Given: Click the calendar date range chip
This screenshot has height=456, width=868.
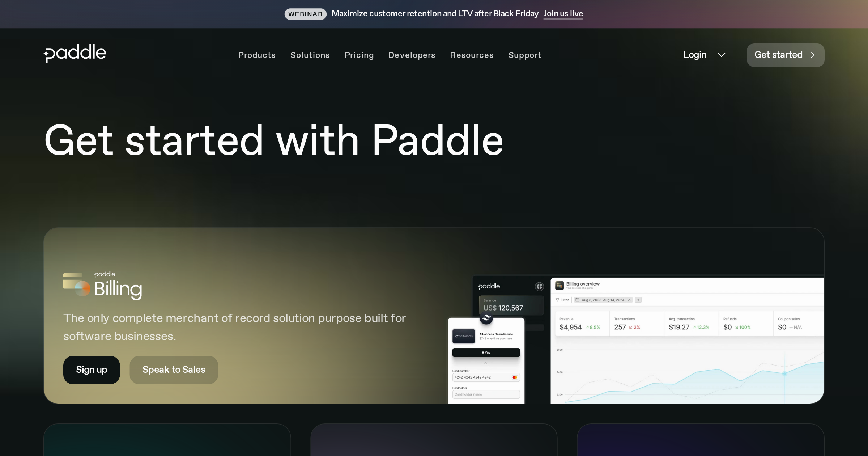Looking at the screenshot, I should click(603, 300).
